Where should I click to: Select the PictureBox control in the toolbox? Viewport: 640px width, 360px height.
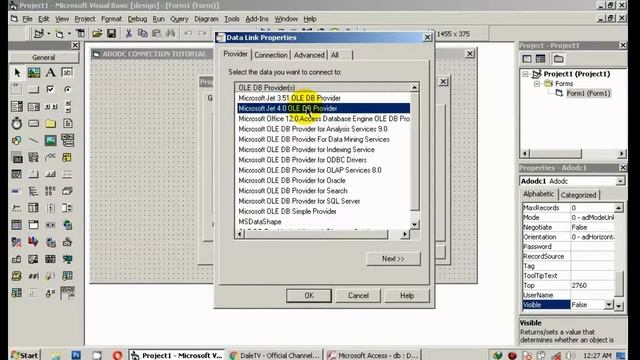coord(33,73)
